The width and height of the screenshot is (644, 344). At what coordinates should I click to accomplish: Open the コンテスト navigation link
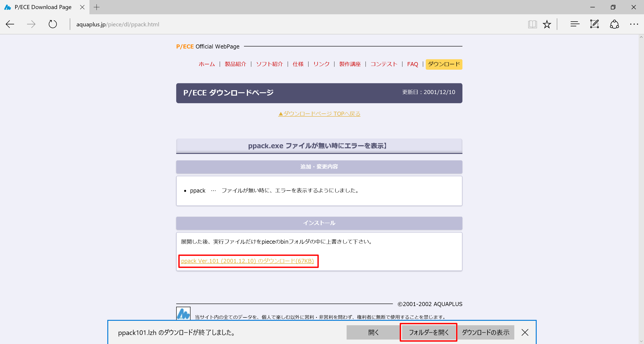384,64
